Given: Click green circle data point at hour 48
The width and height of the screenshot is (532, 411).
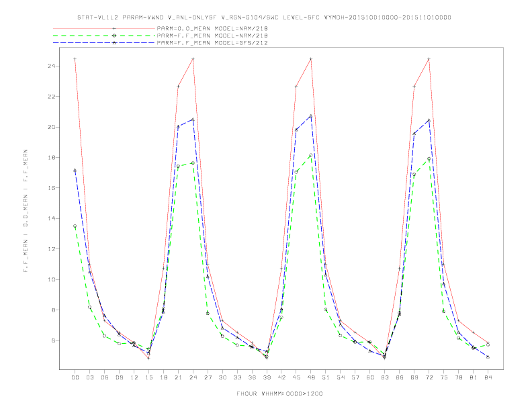Looking at the screenshot, I should 311,155.
